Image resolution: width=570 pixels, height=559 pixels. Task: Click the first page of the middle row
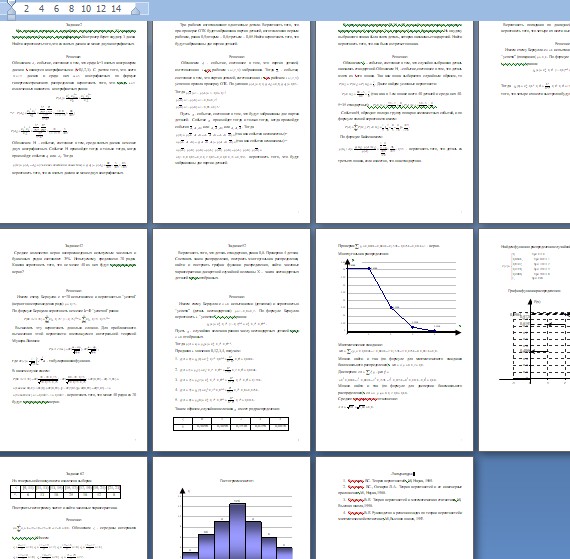tap(73, 340)
